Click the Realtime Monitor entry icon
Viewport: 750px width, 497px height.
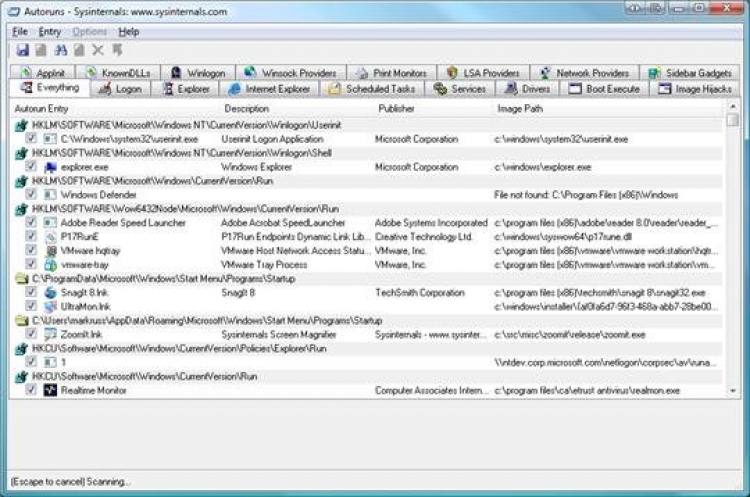(50, 390)
